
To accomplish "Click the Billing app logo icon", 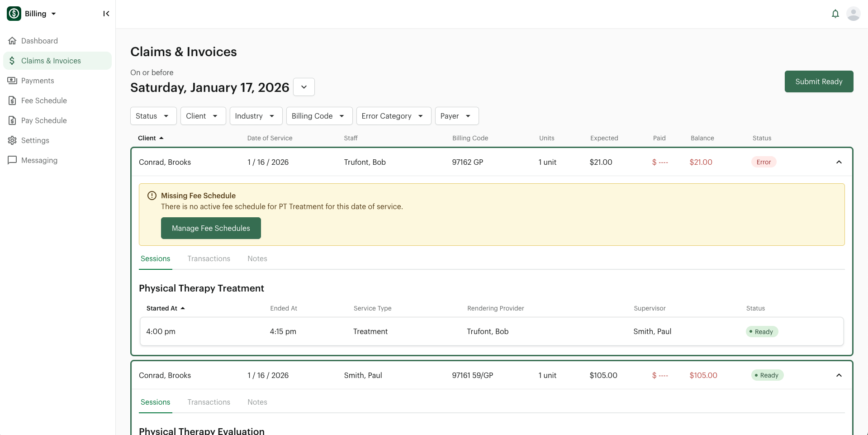I will (x=14, y=14).
